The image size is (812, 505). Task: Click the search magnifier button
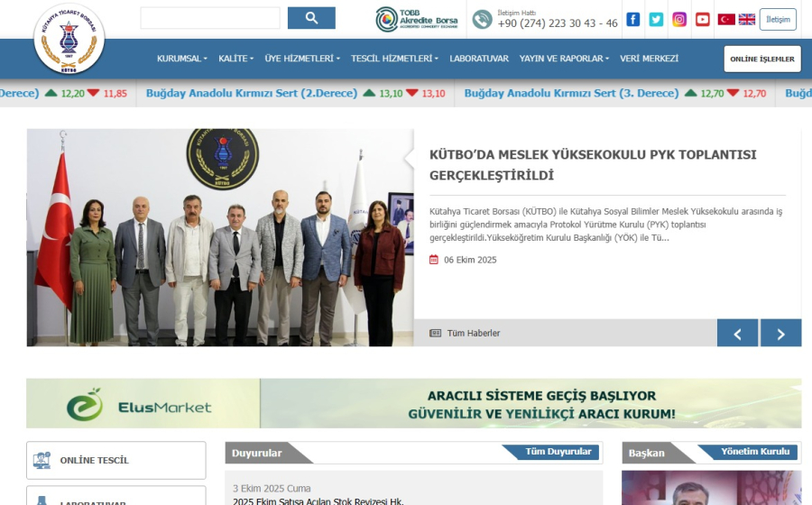click(x=311, y=18)
